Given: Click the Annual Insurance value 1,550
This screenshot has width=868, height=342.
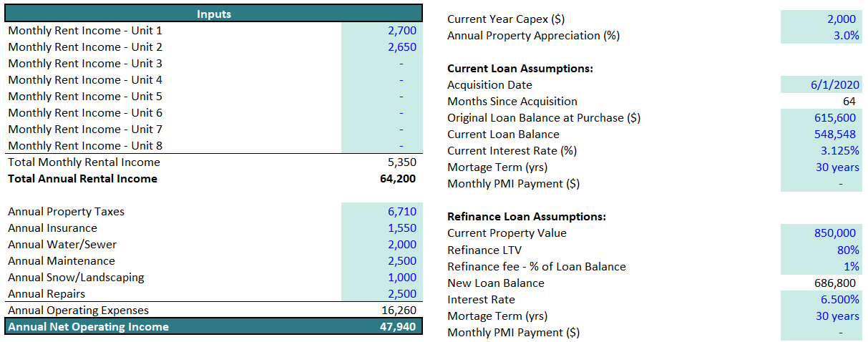Looking at the screenshot, I should coord(381,228).
